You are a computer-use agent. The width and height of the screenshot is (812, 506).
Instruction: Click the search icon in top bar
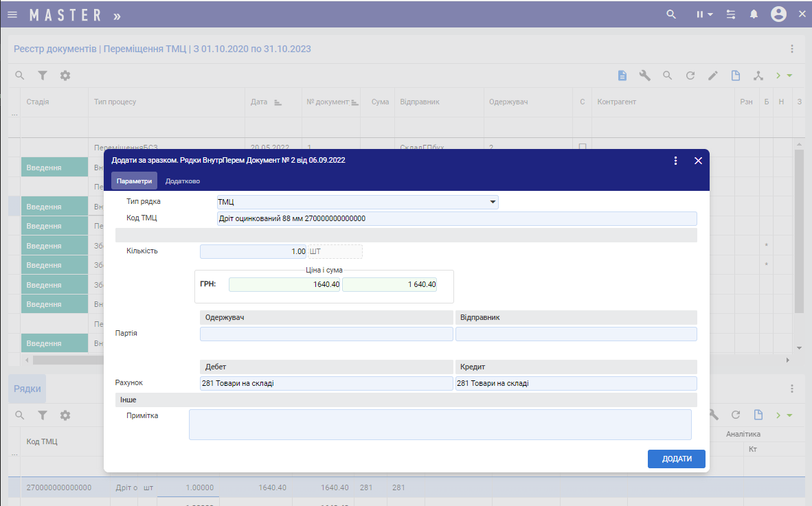pos(672,14)
